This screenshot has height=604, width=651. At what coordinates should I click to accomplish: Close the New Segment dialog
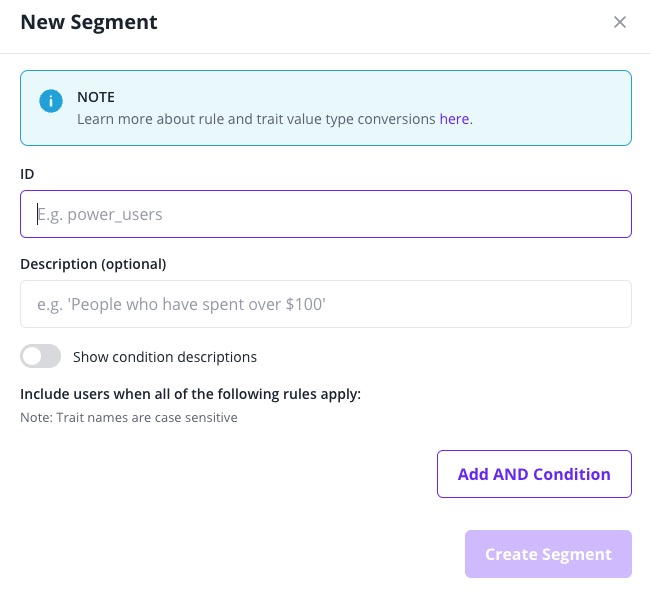click(x=620, y=22)
